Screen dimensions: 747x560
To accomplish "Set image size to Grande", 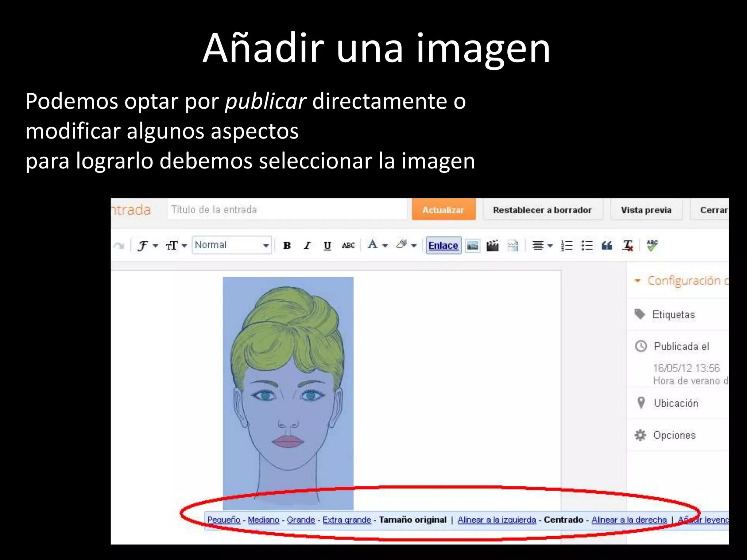I will point(301,520).
